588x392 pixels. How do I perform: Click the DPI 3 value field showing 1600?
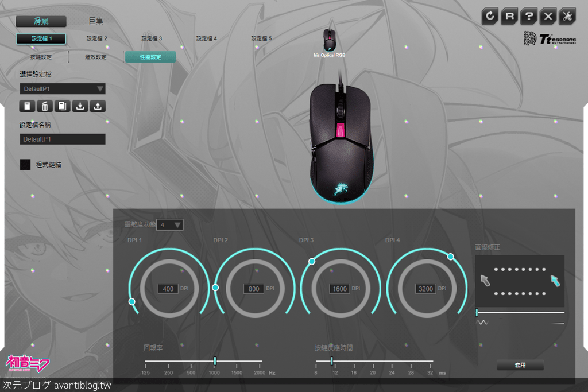(x=340, y=289)
